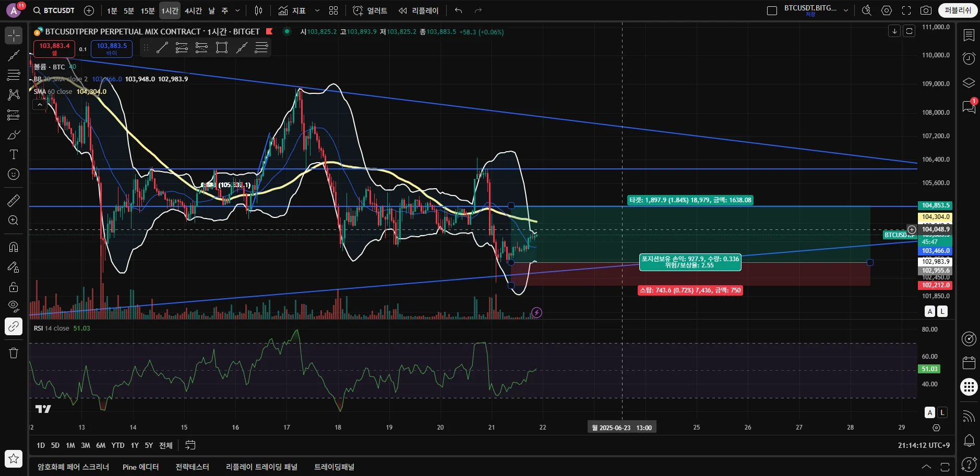
Task: Set the date range to 1D
Action: pos(41,445)
